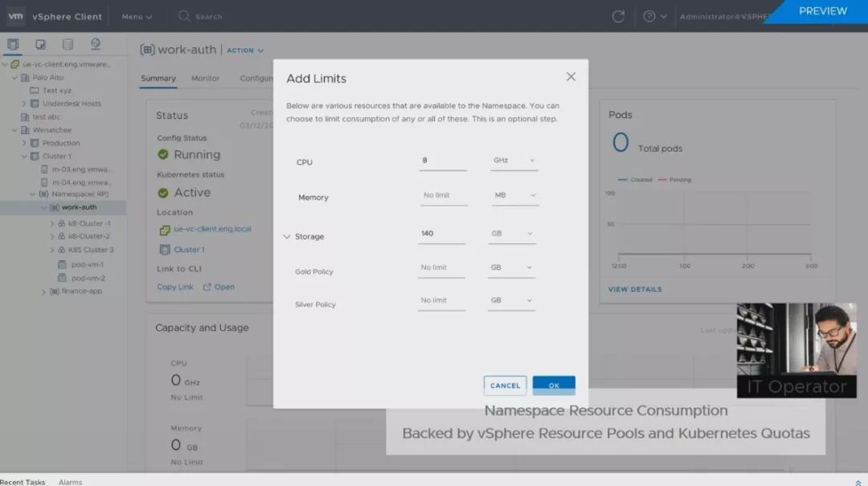This screenshot has width=868, height=486.
Task: Click the Running green check icon
Action: (x=162, y=154)
